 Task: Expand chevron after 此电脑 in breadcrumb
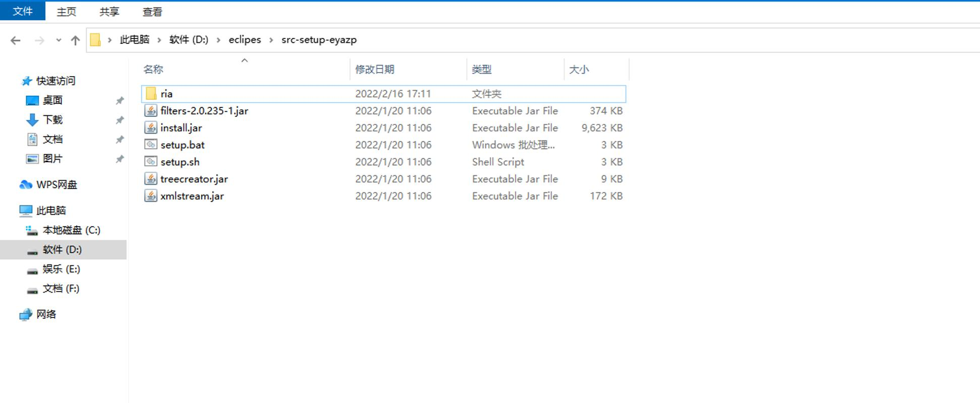coord(159,40)
